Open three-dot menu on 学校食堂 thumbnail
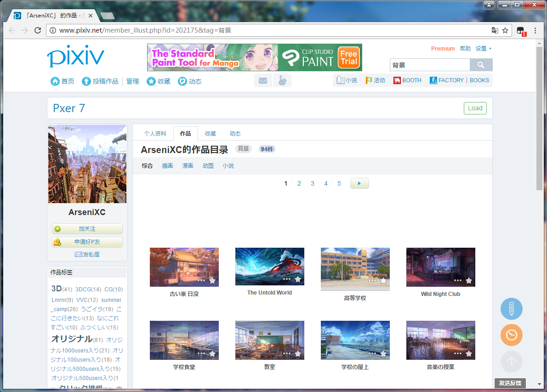Viewport: 547px width, 392px height. [x=201, y=353]
